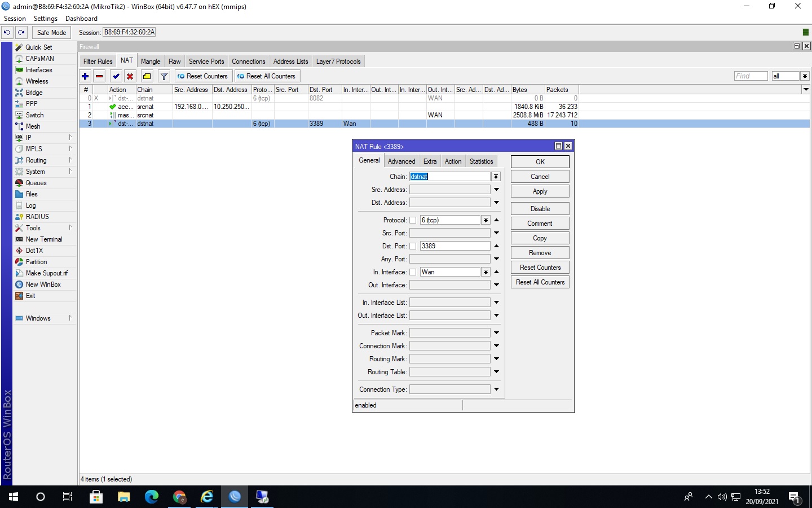The height and width of the screenshot is (508, 812).
Task: Expand Packet Mark field
Action: coord(496,333)
